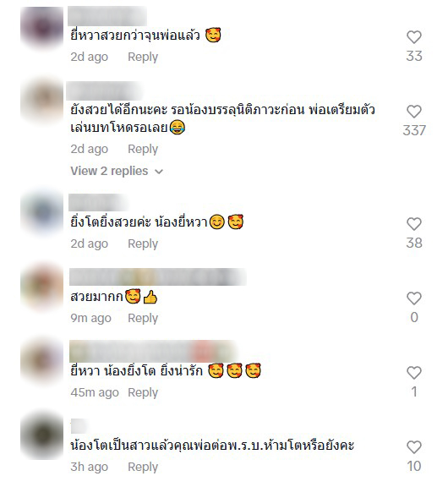Like the comment with 337 likes
Viewport: 448px width, 487px height.
tap(414, 112)
